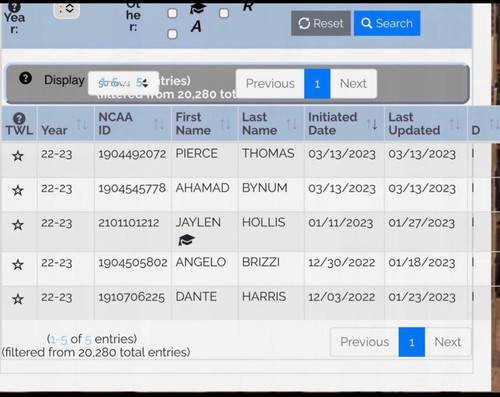This screenshot has width=500, height=397.
Task: Click last updated date 01/18/2023
Action: click(422, 263)
